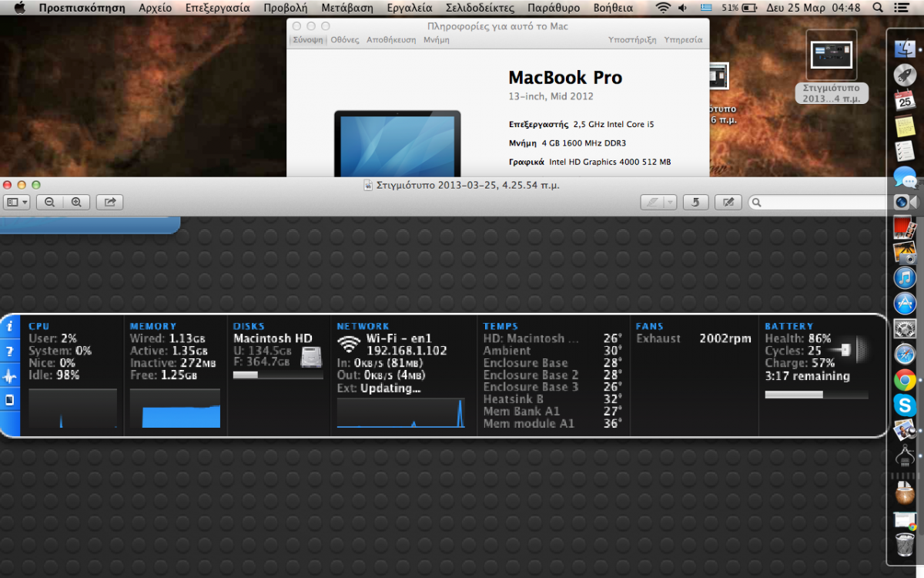Screen dimensions: 924x578
Task: Click 'Macintosh HD' in DISKS section
Action: [x=273, y=338]
